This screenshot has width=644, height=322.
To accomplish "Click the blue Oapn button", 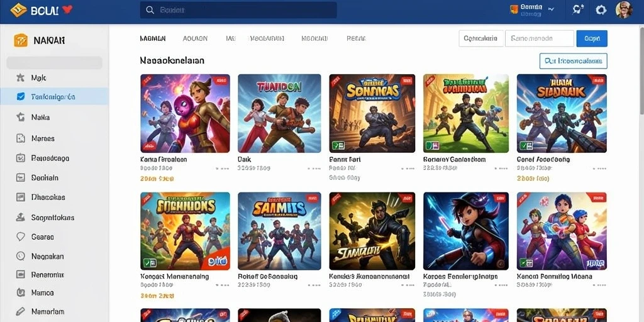I will pos(592,38).
